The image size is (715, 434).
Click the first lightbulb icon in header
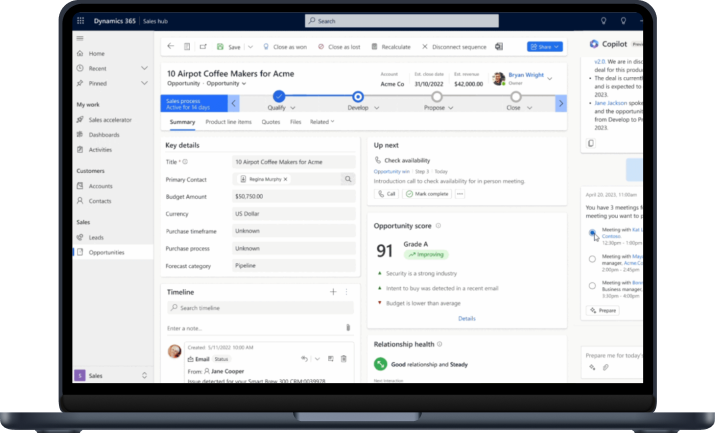(603, 21)
